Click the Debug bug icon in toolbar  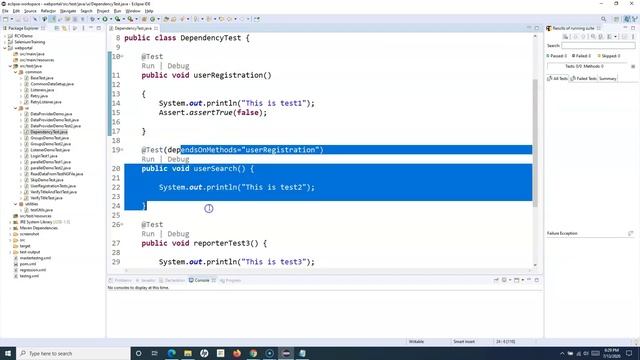92,19
